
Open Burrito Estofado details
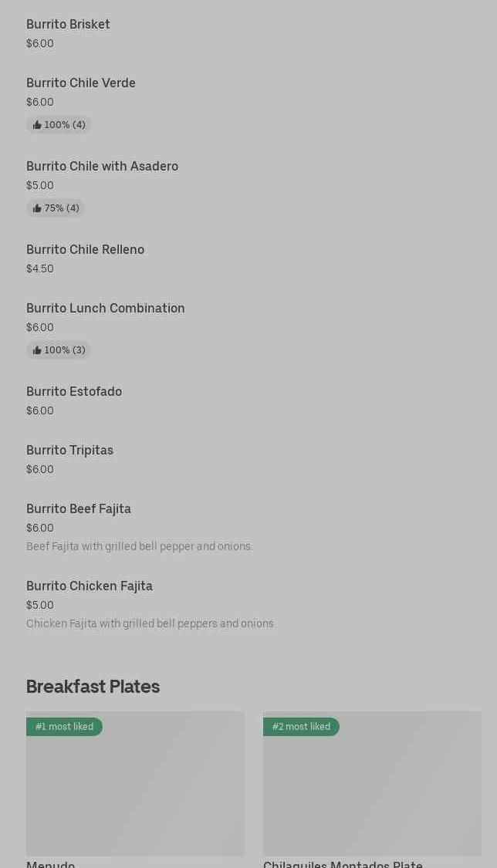coord(74,392)
